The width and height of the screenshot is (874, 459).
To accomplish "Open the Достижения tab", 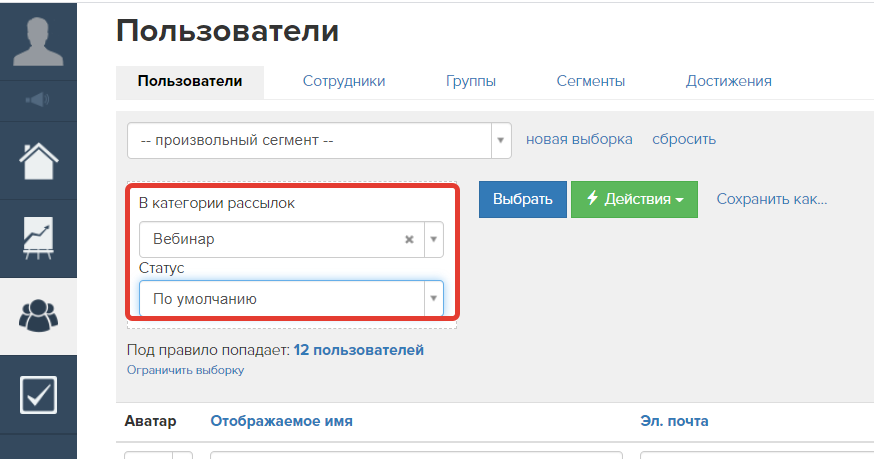I will click(x=729, y=81).
